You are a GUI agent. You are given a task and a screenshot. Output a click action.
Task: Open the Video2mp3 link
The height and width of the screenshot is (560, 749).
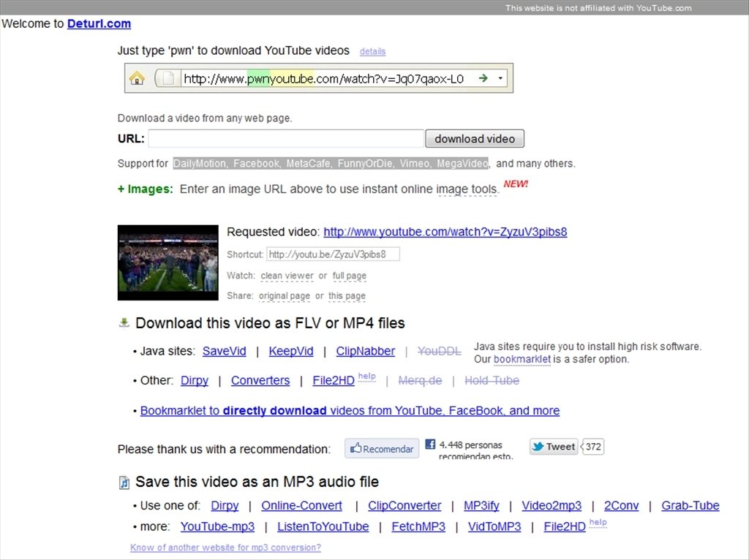(552, 506)
